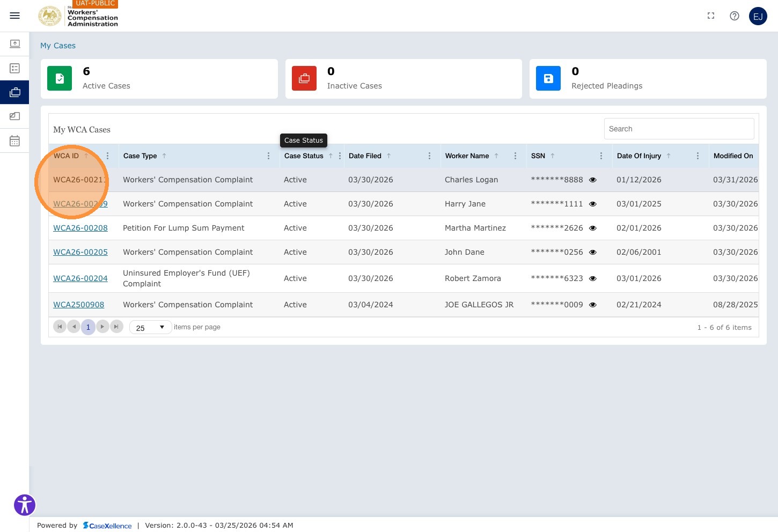Viewport: 778px width, 532px height.
Task: Reveal SSN ending 8888 with eye icon
Action: tap(593, 180)
